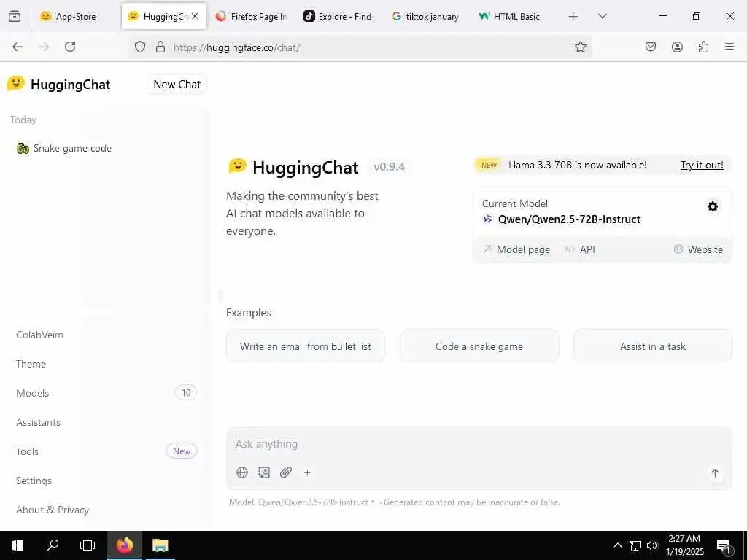This screenshot has height=560, width=747.
Task: Open notification center icon
Action: [724, 545]
